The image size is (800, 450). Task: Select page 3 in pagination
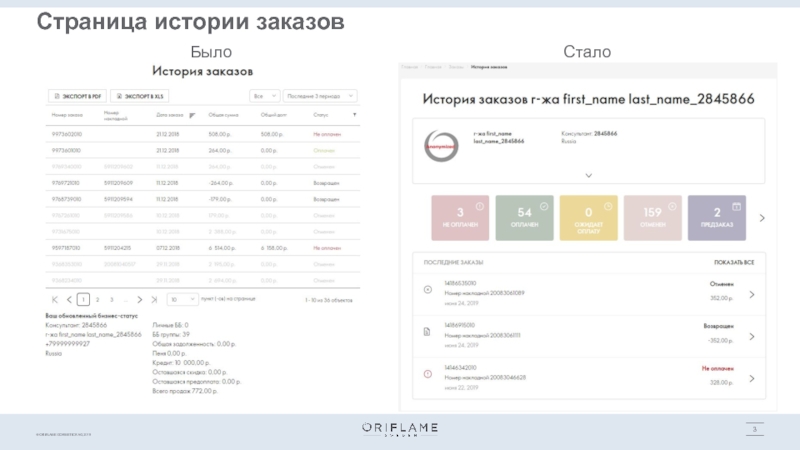click(112, 299)
